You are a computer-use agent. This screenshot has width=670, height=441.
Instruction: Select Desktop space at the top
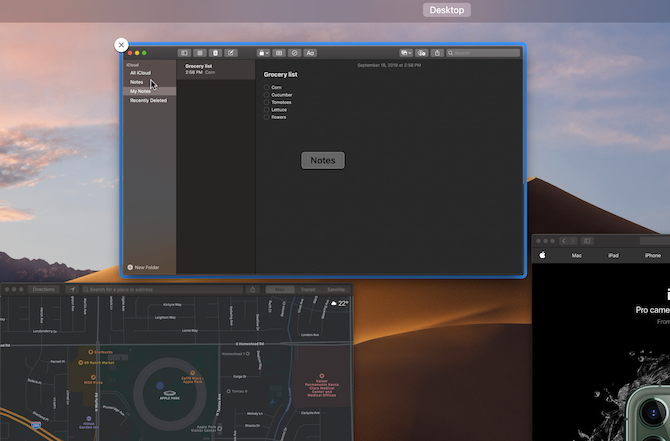click(x=446, y=10)
